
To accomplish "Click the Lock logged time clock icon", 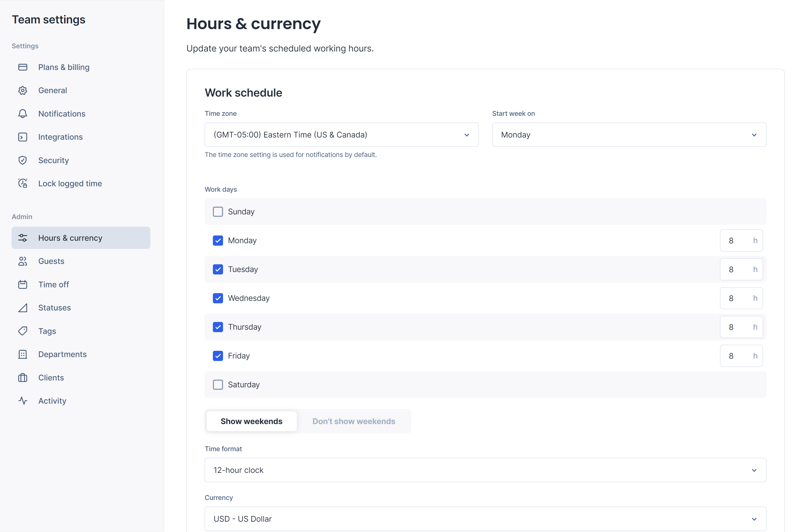I will (x=23, y=184).
